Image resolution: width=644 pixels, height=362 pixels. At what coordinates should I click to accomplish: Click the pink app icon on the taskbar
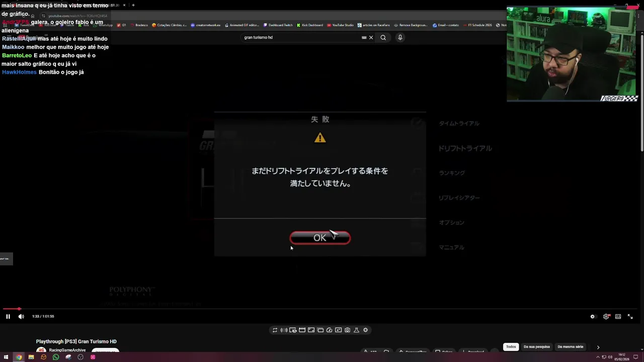[x=93, y=357]
